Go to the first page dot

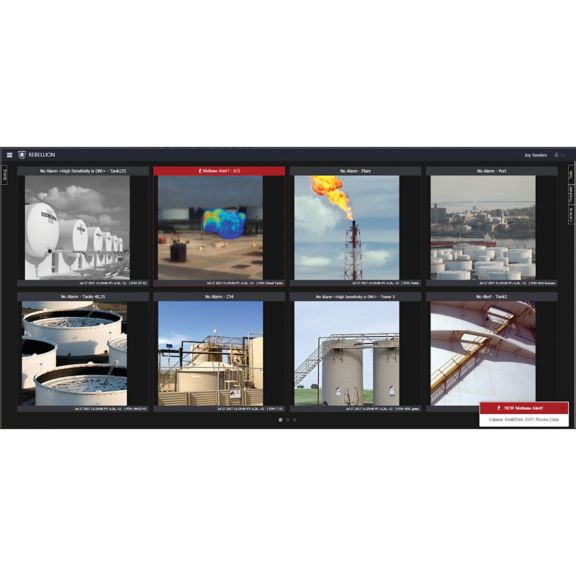click(x=281, y=420)
